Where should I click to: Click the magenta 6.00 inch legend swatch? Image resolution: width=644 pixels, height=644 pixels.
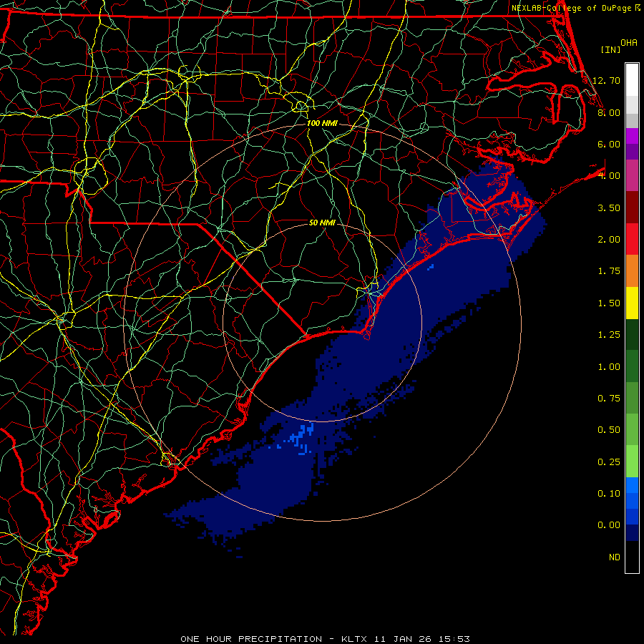coord(632,136)
